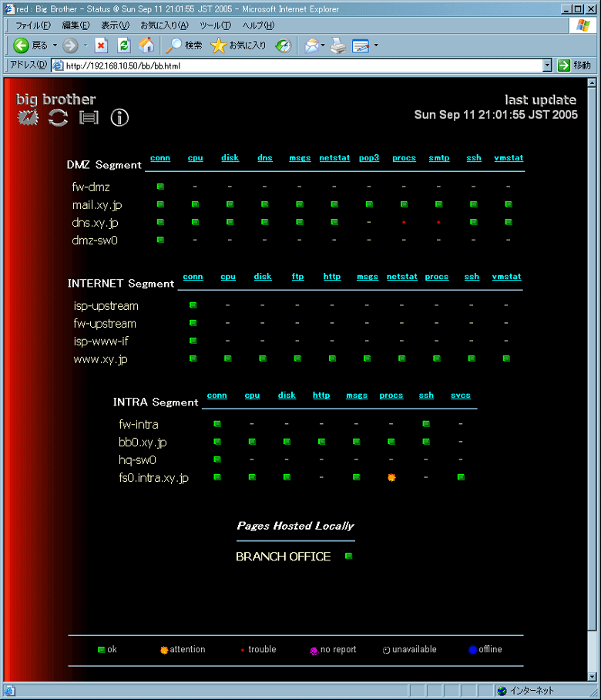This screenshot has height=700, width=601.
Task: Open the ツール(T) menu
Action: click(215, 25)
